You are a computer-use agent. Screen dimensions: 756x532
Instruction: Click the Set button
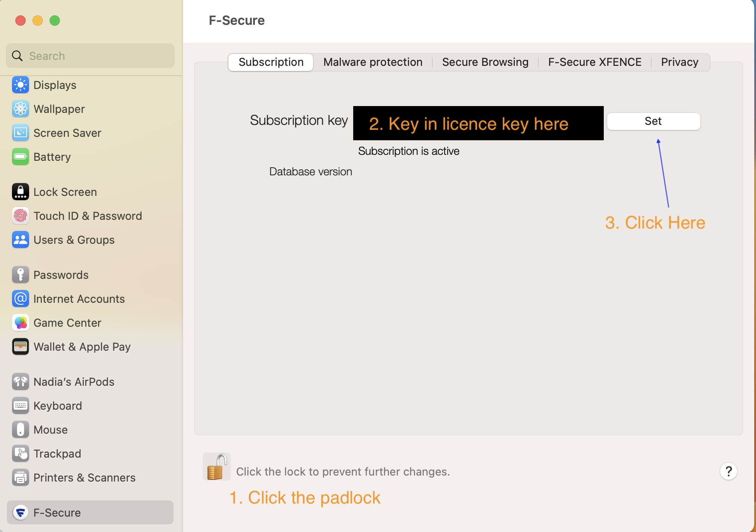tap(653, 121)
